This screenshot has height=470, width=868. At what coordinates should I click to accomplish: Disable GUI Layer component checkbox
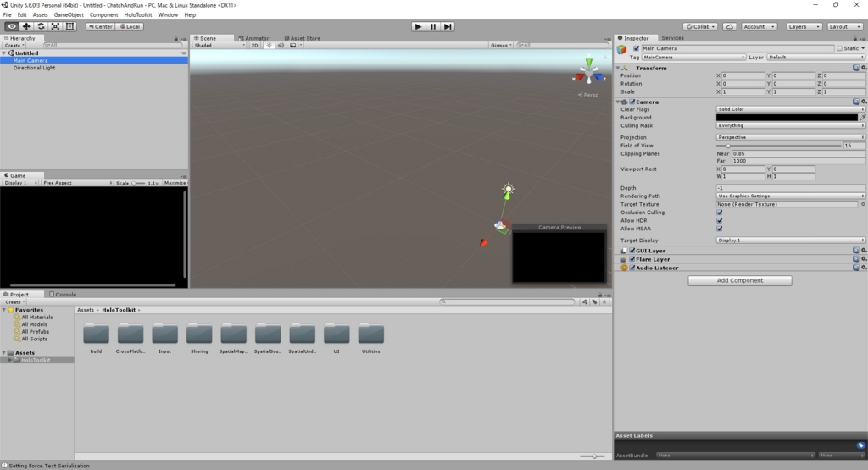coord(632,251)
